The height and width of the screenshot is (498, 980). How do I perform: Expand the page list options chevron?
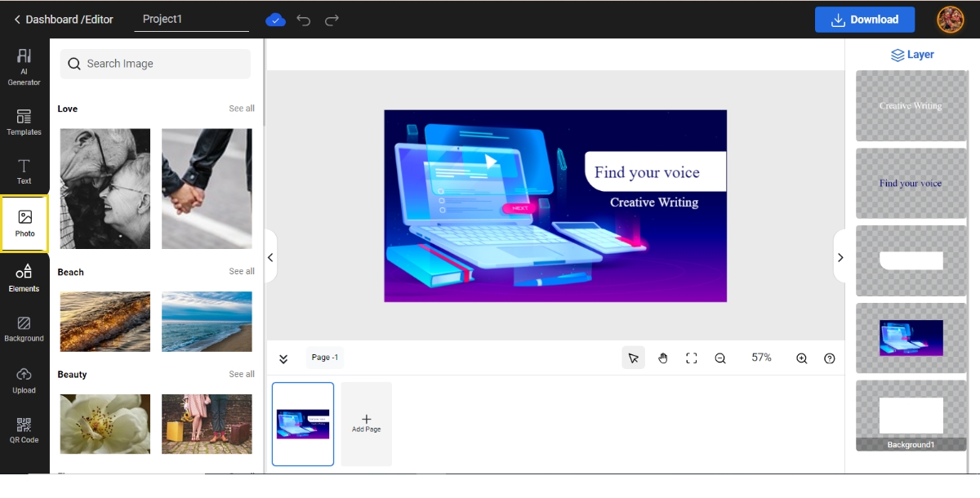[x=283, y=358]
